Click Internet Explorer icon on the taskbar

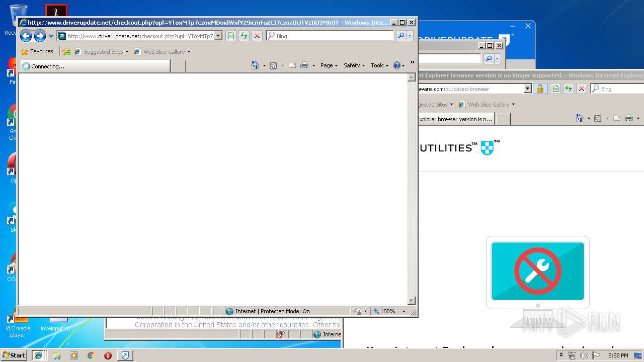(x=38, y=355)
